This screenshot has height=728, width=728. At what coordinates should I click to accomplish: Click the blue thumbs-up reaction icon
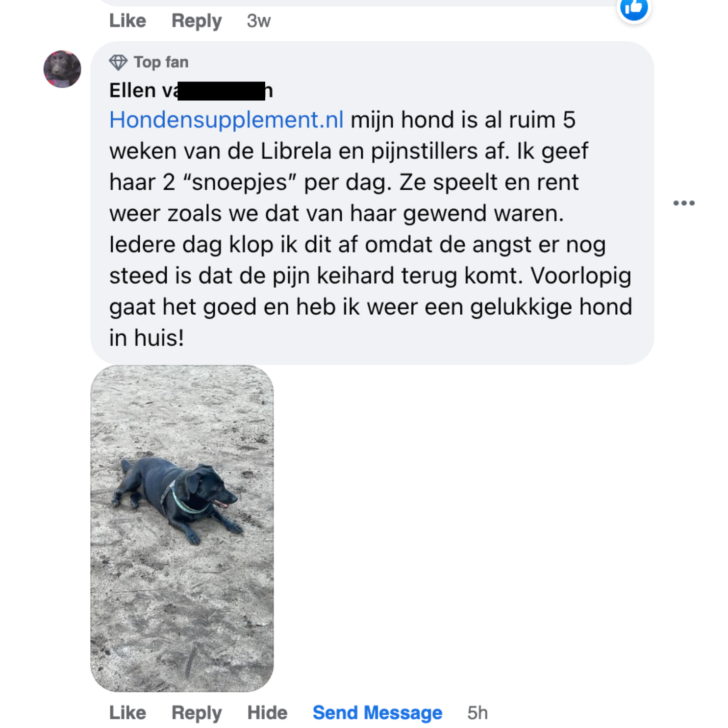(633, 8)
